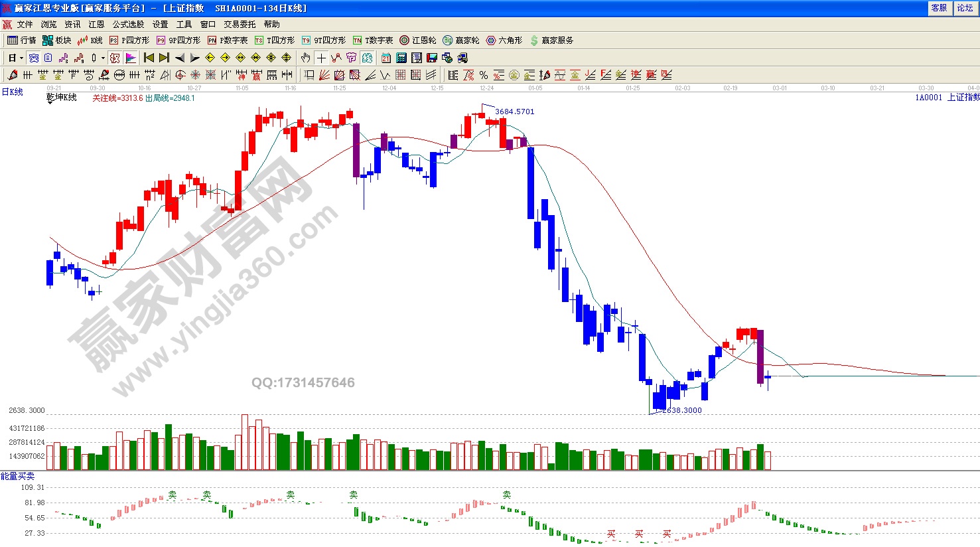The width and height of the screenshot is (980, 547).
Task: Toggle the crosshair cursor tool
Action: (321, 58)
